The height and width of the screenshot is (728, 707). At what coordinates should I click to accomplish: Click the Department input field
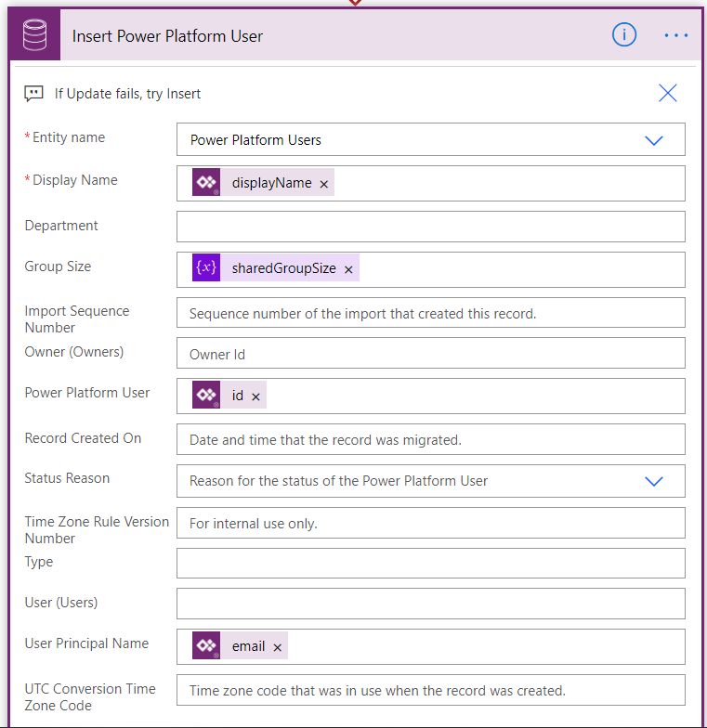click(x=431, y=227)
